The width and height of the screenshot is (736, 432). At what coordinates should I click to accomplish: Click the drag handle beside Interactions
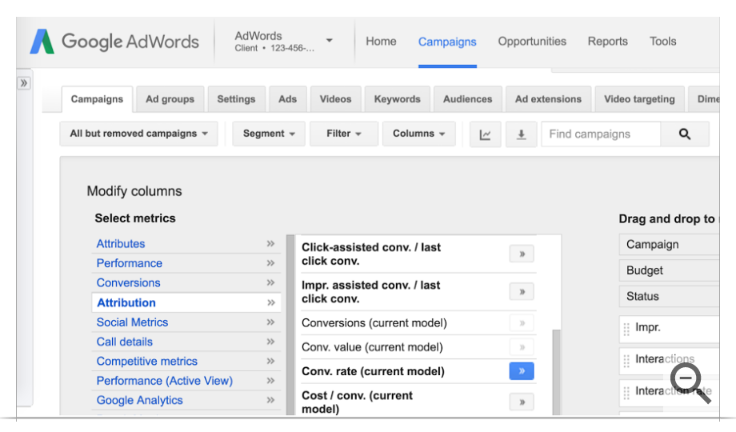(626, 361)
